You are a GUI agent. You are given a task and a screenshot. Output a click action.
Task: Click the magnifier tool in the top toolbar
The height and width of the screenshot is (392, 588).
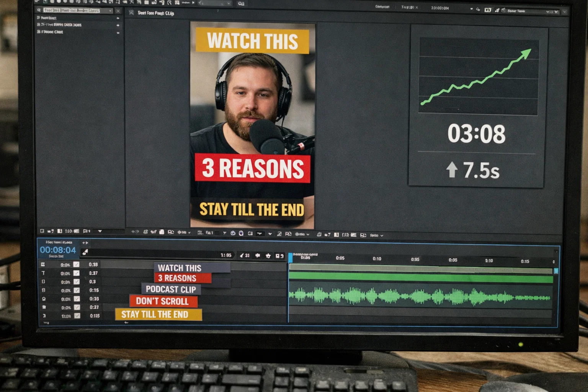(x=240, y=3)
